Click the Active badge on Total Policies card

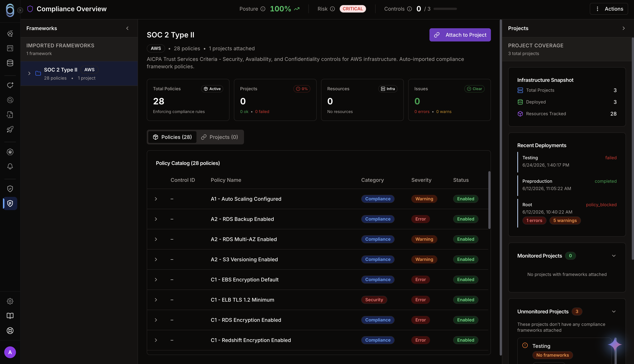(212, 89)
